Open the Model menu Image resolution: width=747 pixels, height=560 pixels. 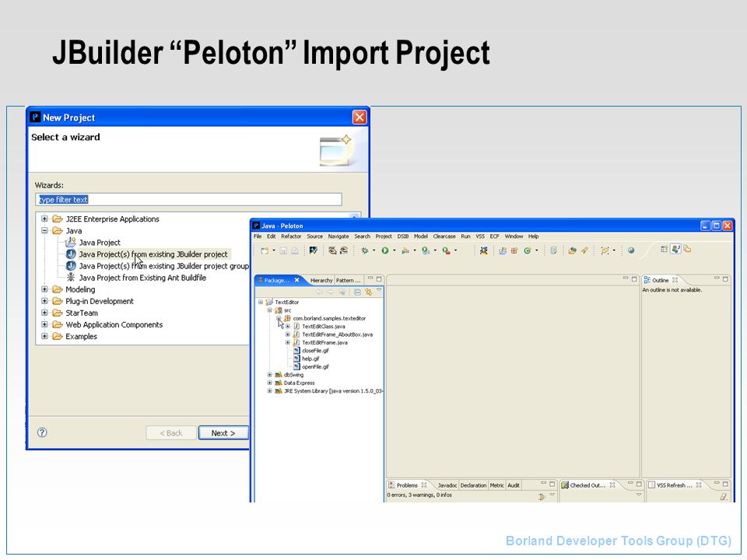click(x=421, y=236)
